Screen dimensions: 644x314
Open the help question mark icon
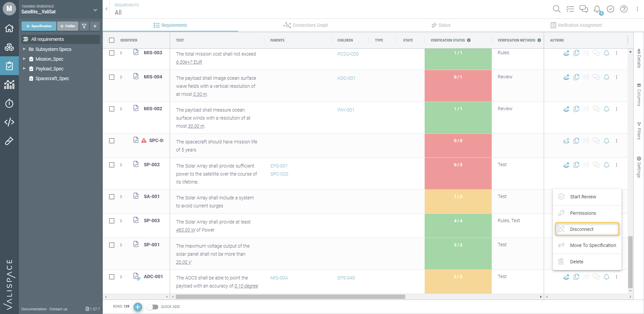(x=624, y=9)
